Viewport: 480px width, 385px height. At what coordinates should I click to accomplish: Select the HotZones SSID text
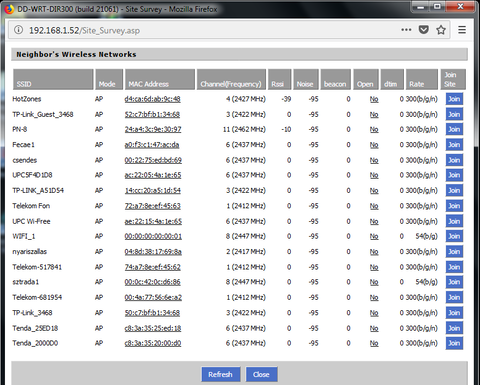(x=27, y=99)
